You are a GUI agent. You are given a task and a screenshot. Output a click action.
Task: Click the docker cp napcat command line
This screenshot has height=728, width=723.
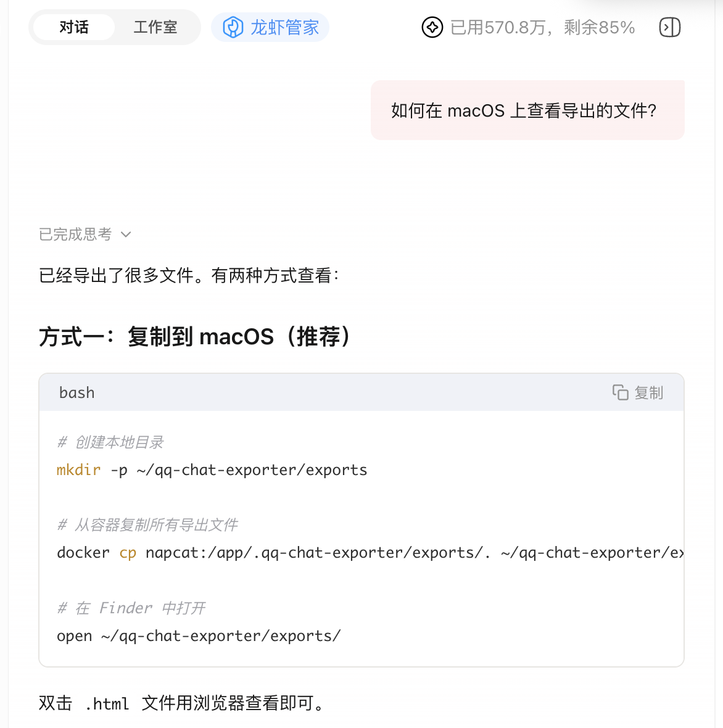click(370, 553)
